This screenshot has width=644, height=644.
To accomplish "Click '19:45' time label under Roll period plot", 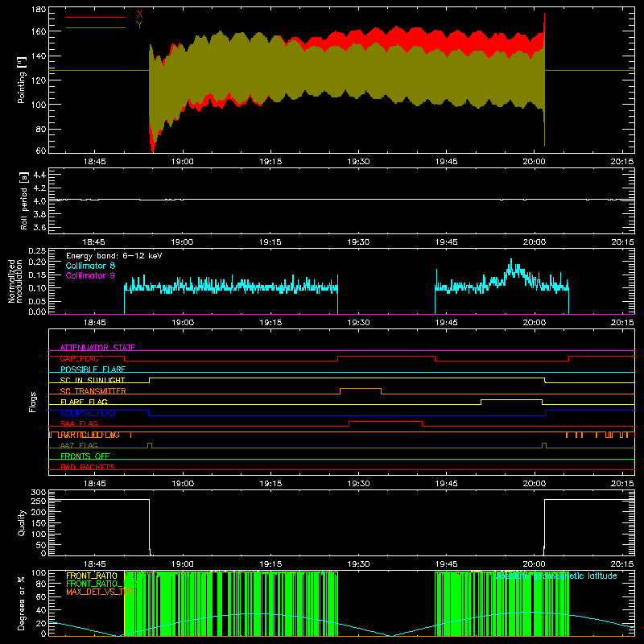I will click(x=446, y=242).
